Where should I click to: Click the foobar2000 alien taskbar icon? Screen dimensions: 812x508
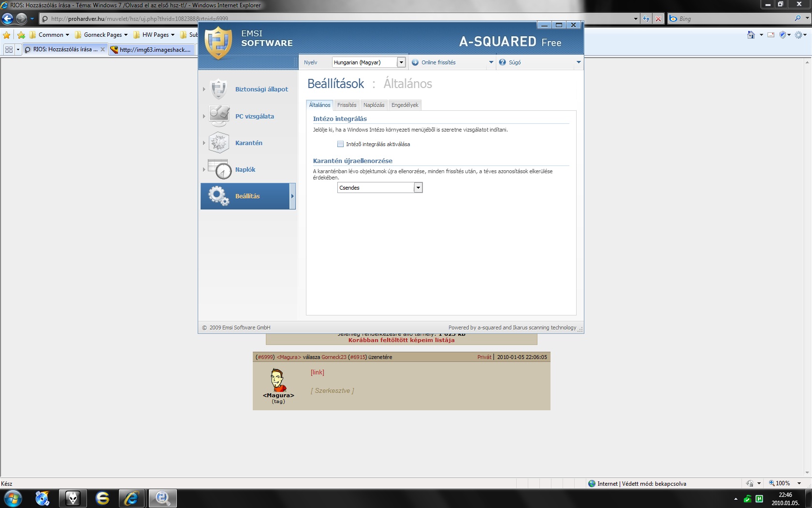[72, 498]
